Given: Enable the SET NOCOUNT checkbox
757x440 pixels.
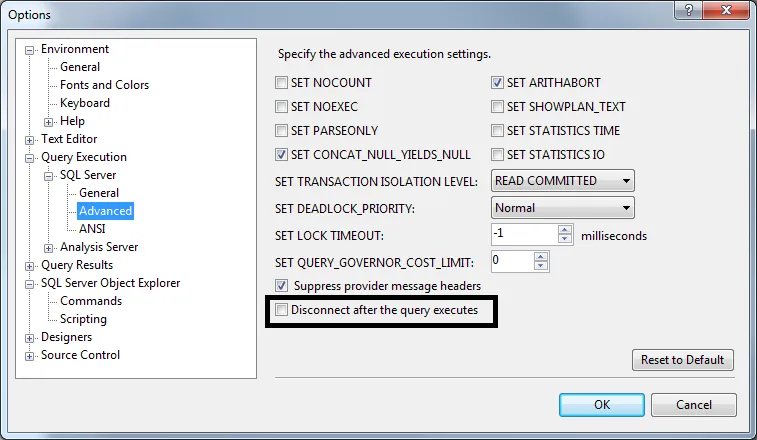Looking at the screenshot, I should pos(281,83).
